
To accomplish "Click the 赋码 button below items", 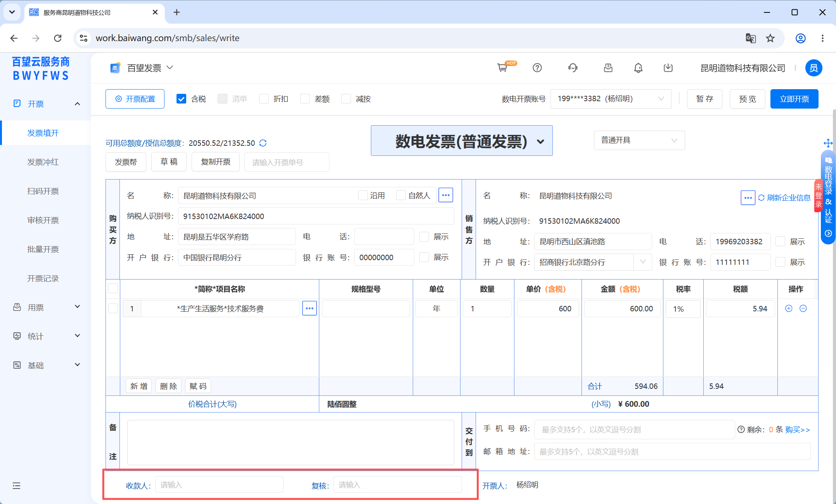I will point(198,386).
